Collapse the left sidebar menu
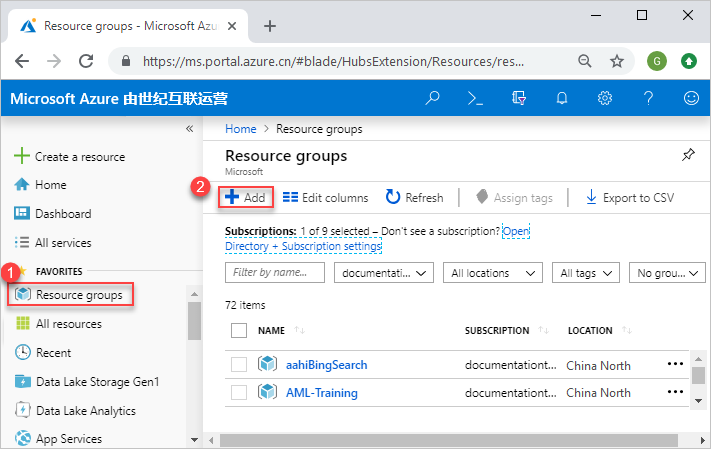This screenshot has width=711, height=449. (x=190, y=129)
